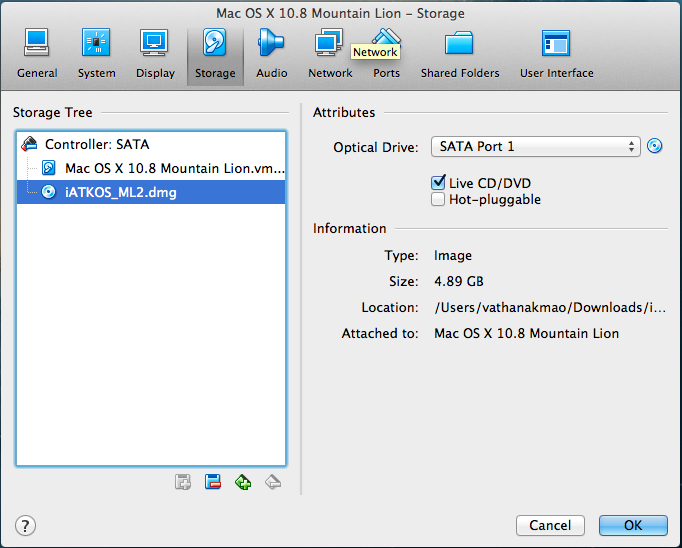Click choose virtual optical disk icon
The image size is (682, 548).
654,146
